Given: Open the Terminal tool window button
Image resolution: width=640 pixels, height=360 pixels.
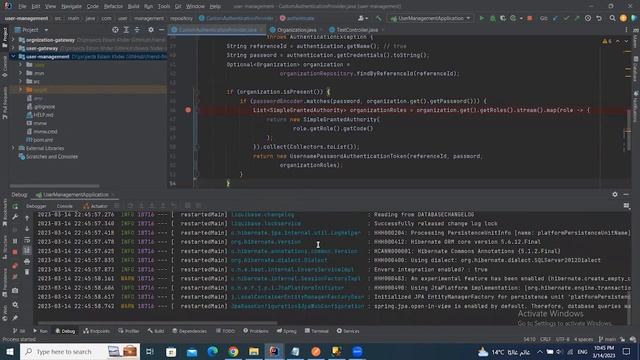Looking at the screenshot, I should pyautogui.click(x=316, y=331).
